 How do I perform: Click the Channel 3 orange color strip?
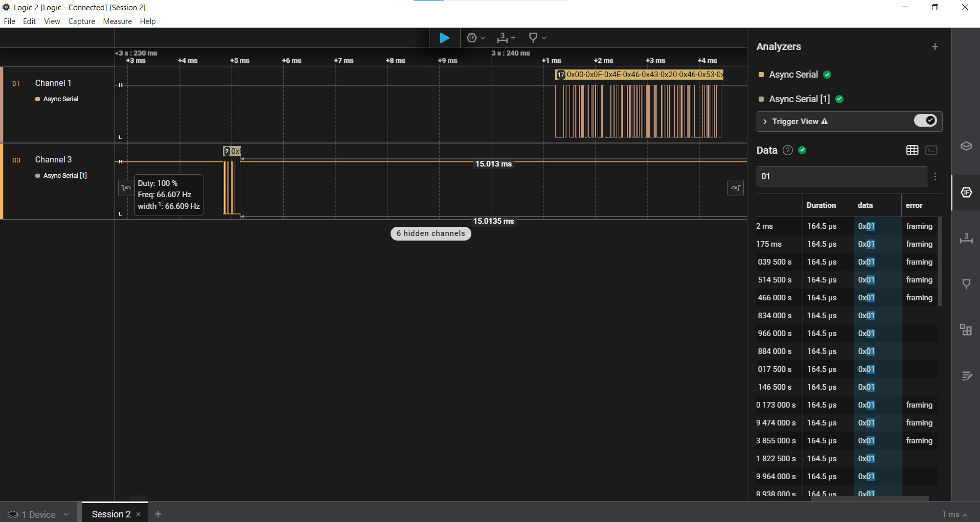(2, 181)
